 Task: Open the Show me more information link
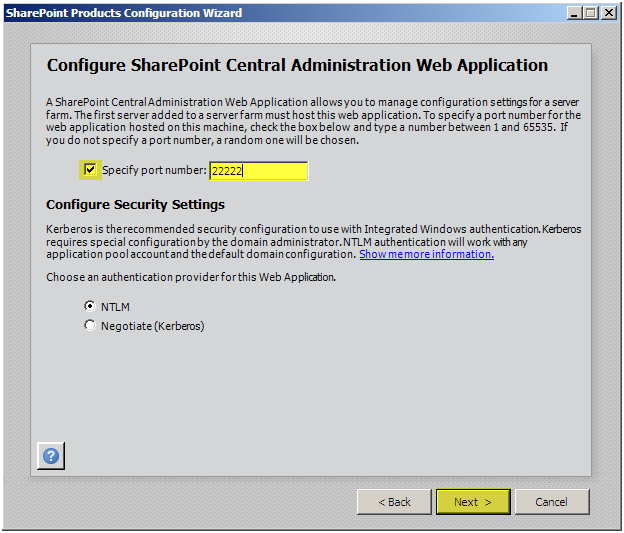click(x=427, y=254)
